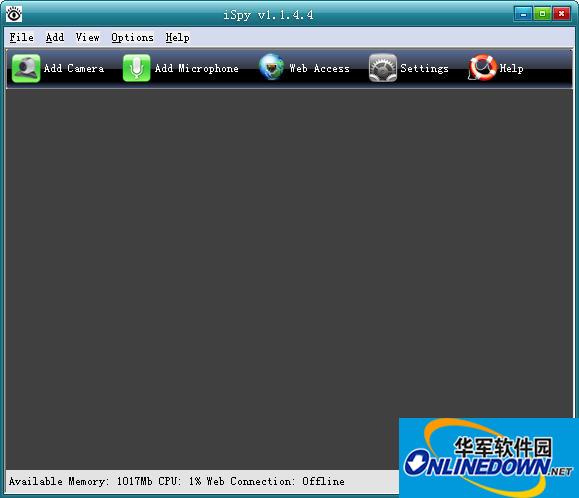Click the Add Microphone label

coord(196,69)
